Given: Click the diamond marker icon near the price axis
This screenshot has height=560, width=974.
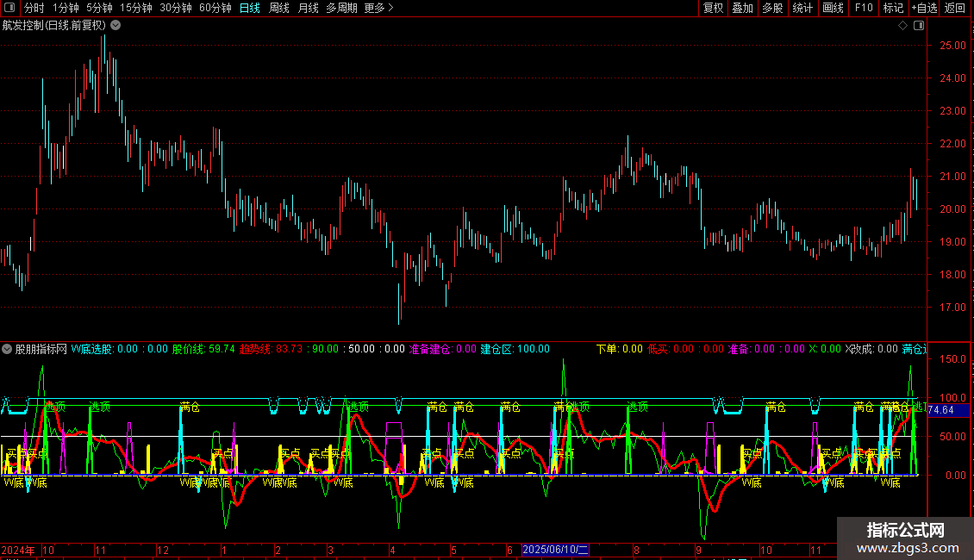Looking at the screenshot, I should tap(902, 25).
